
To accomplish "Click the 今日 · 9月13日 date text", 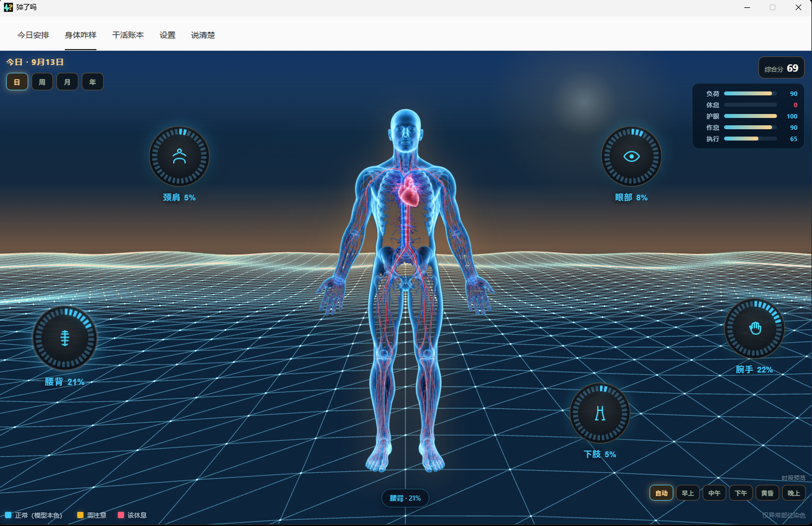I will [35, 62].
